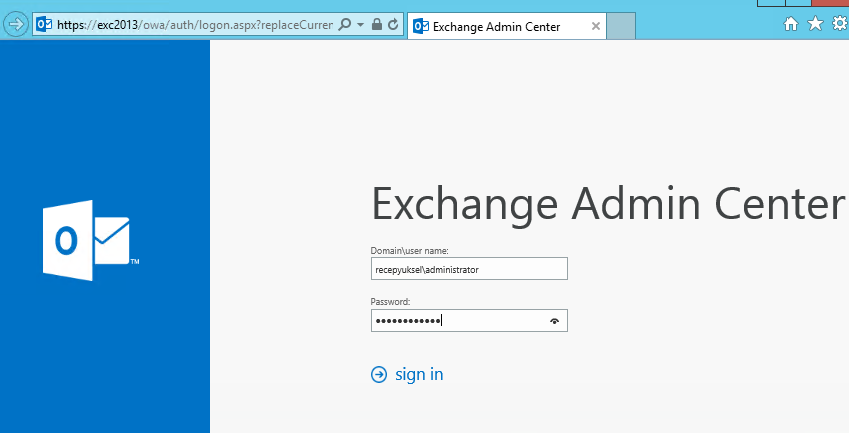The height and width of the screenshot is (433, 849).
Task: Click the sign in arrow circle icon
Action: point(379,375)
